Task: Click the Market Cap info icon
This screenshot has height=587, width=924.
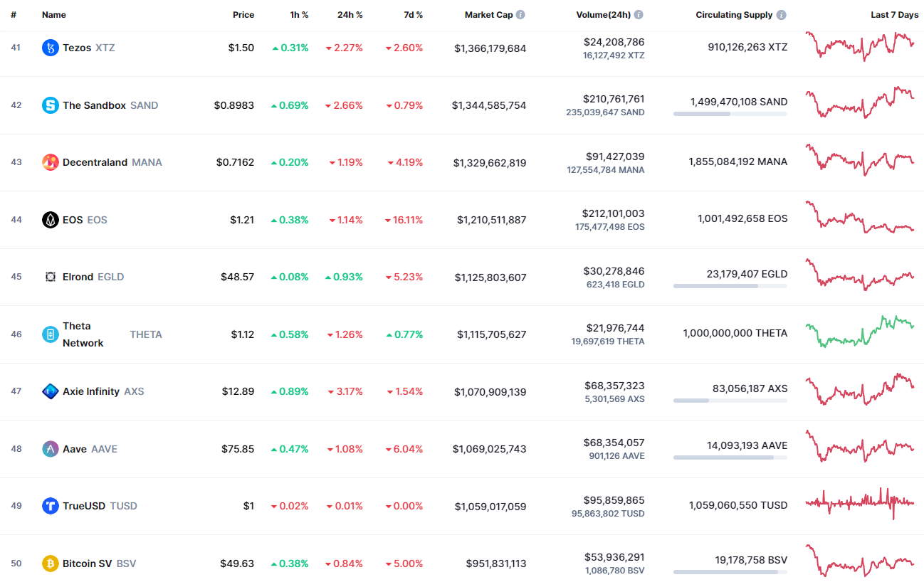Action: coord(520,15)
